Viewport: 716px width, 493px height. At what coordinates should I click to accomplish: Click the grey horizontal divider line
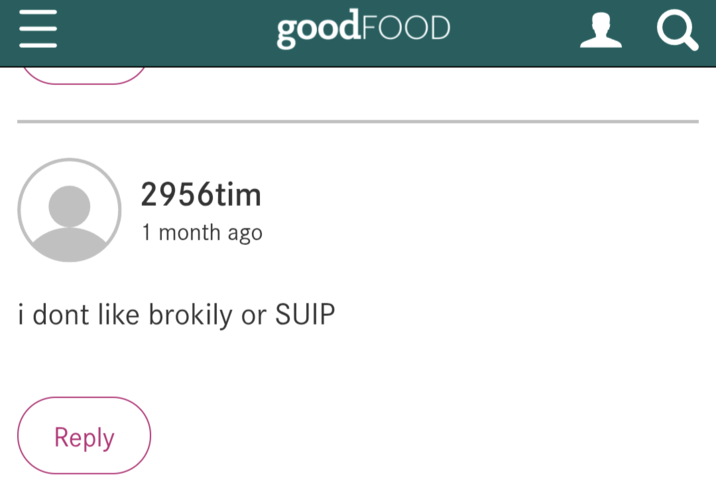pyautogui.click(x=357, y=122)
